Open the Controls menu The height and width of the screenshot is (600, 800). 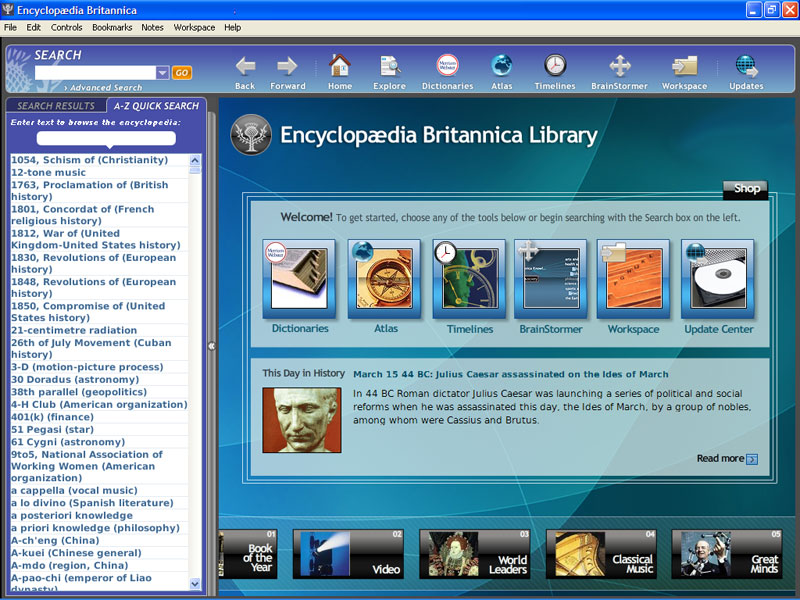[66, 27]
